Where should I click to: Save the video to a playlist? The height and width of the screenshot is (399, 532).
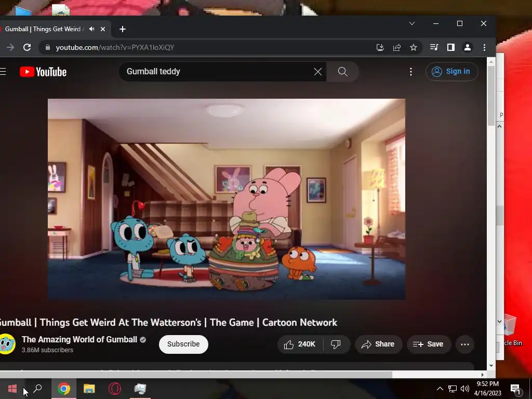428,344
